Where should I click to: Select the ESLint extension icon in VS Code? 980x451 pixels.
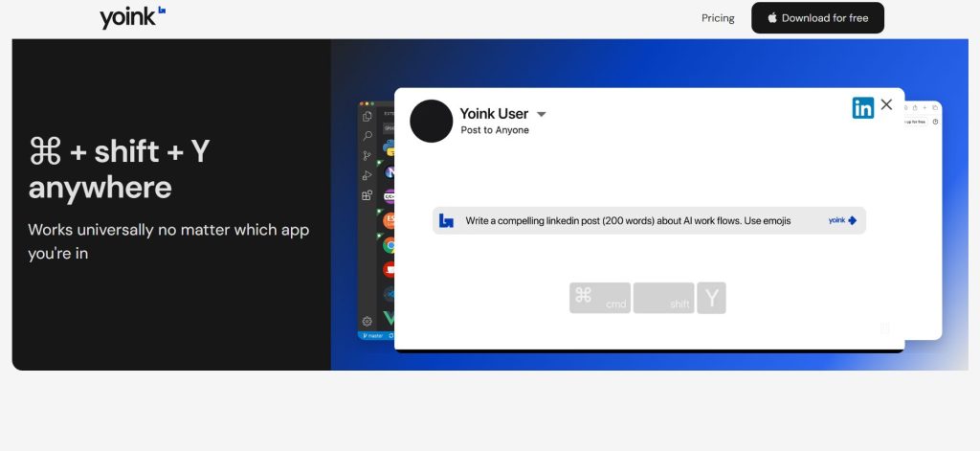(390, 219)
